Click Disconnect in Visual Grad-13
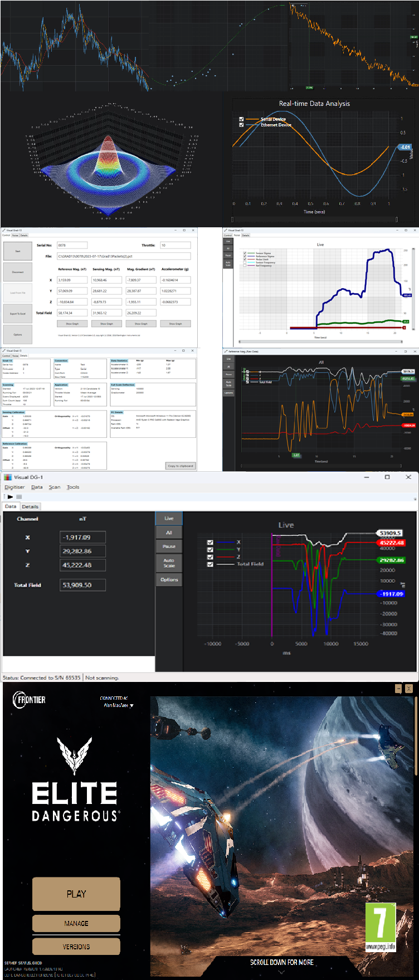 tap(18, 272)
